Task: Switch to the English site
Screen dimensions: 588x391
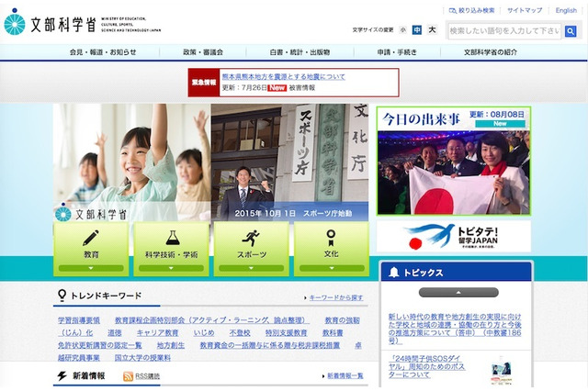Action: click(566, 10)
